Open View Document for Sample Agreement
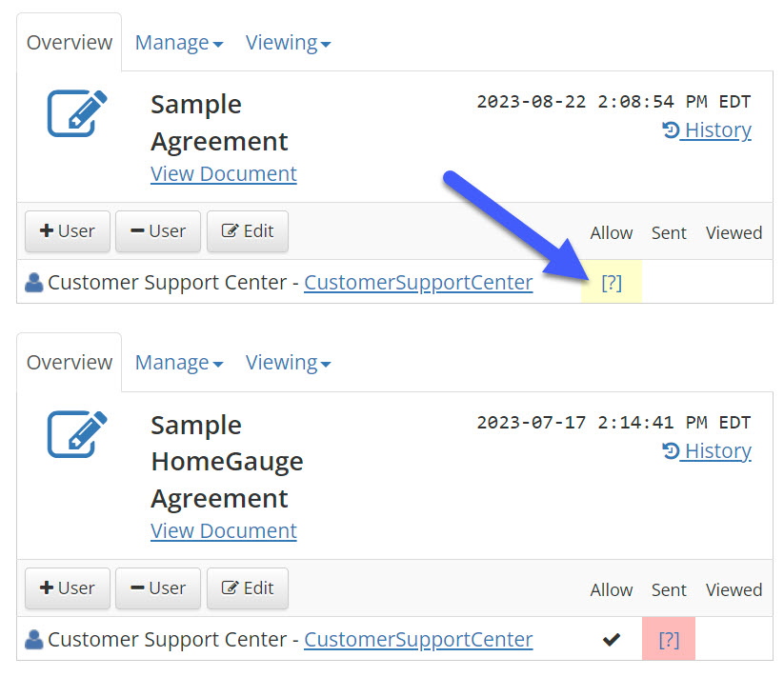The height and width of the screenshot is (677, 784). coord(223,174)
